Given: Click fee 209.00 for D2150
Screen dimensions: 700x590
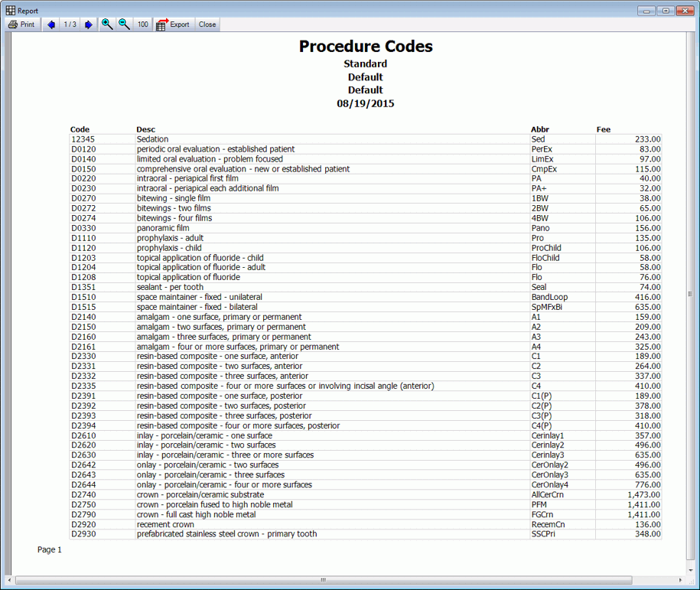Looking at the screenshot, I should [648, 327].
